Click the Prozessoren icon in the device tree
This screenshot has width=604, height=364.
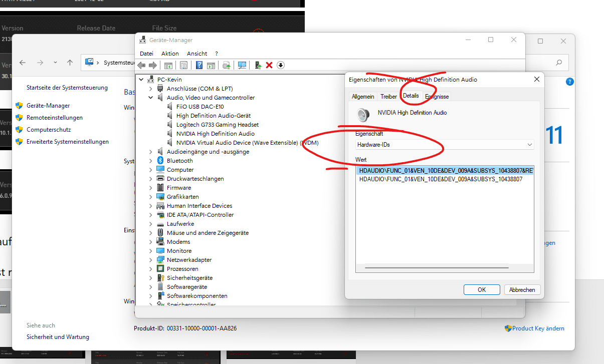pyautogui.click(x=160, y=269)
